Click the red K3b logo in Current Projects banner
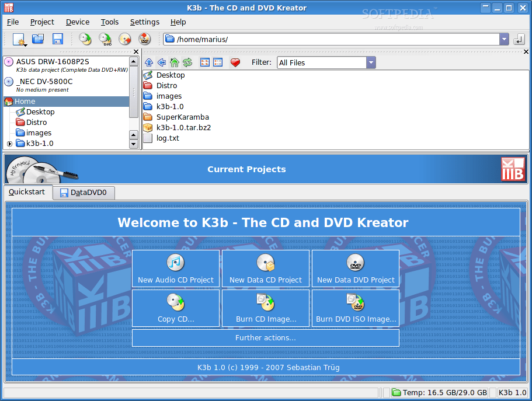This screenshot has height=401, width=532. (x=513, y=169)
